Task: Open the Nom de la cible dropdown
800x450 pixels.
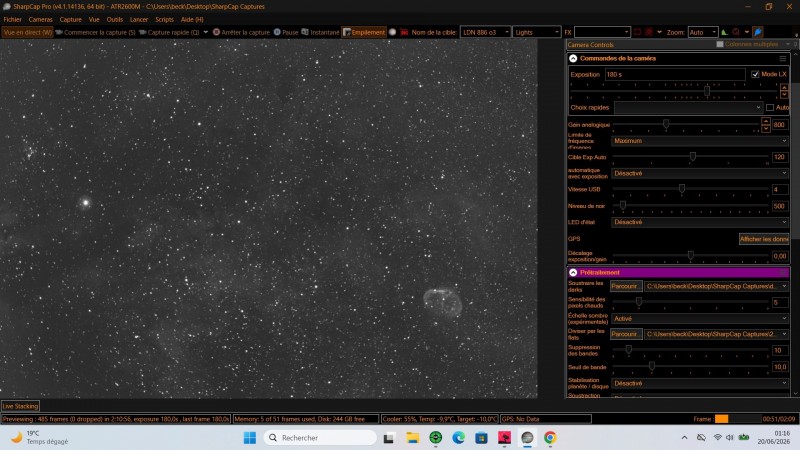Action: coord(485,32)
